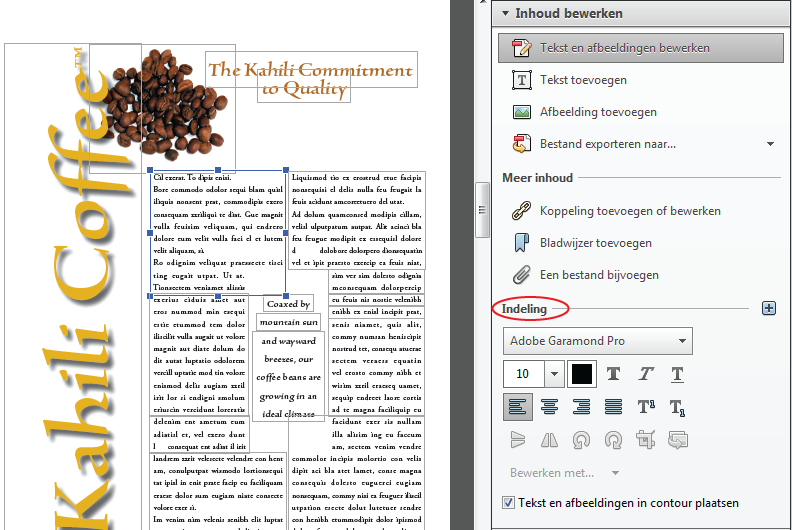Open the black text color swatch
This screenshot has height=530, width=792.
coord(582,374)
